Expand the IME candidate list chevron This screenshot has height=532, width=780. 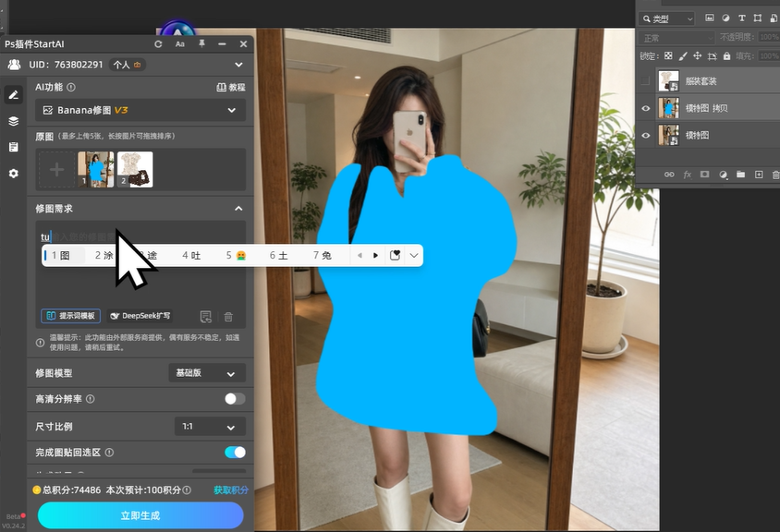click(x=414, y=256)
